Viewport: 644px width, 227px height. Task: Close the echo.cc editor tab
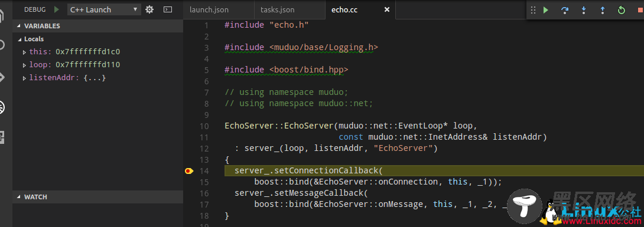point(386,9)
